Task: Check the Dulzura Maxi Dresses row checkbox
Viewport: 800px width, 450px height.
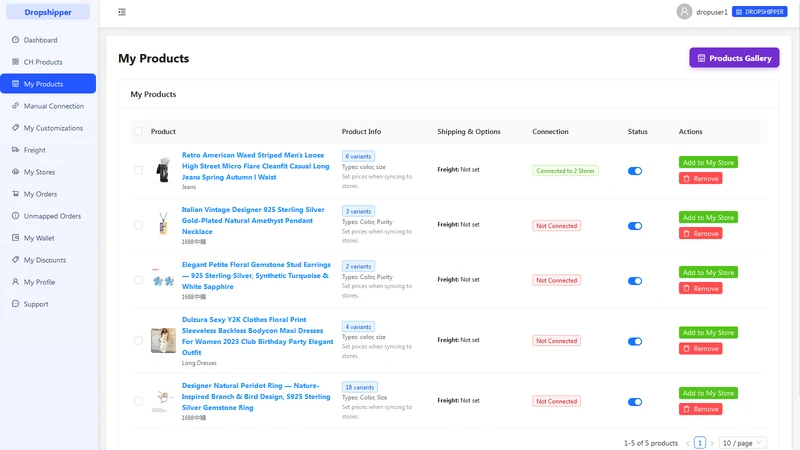Action: 138,340
